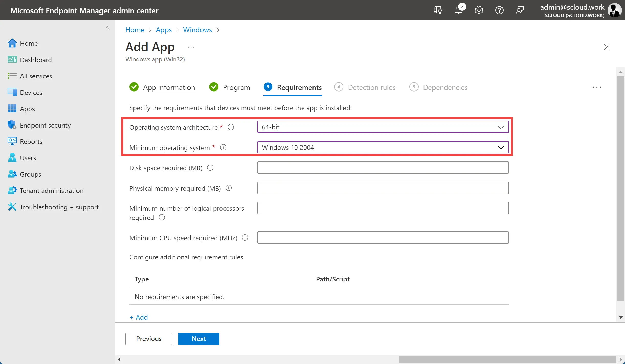
Task: Click the + Add requirement rule link
Action: [x=139, y=317]
